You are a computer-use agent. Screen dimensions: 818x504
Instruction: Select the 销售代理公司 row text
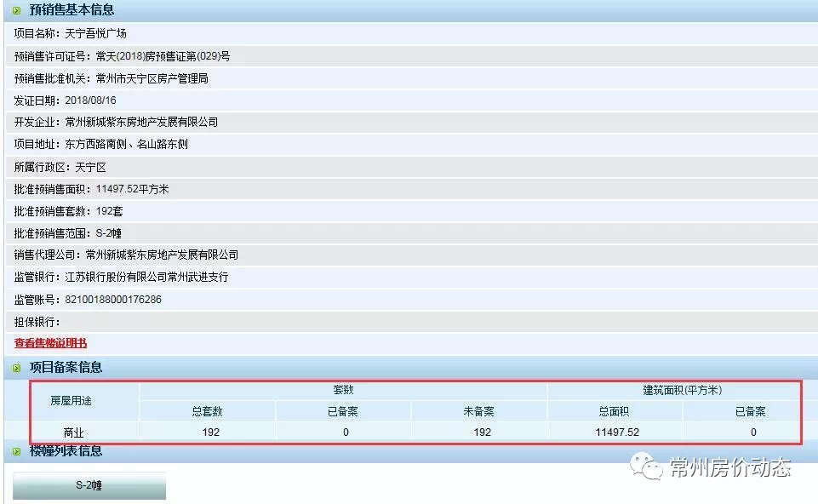click(x=126, y=255)
